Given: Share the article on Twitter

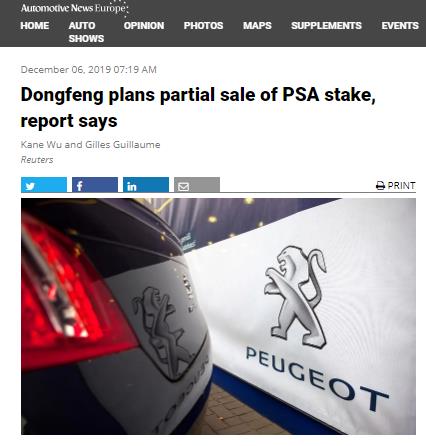Looking at the screenshot, I should 44,185.
